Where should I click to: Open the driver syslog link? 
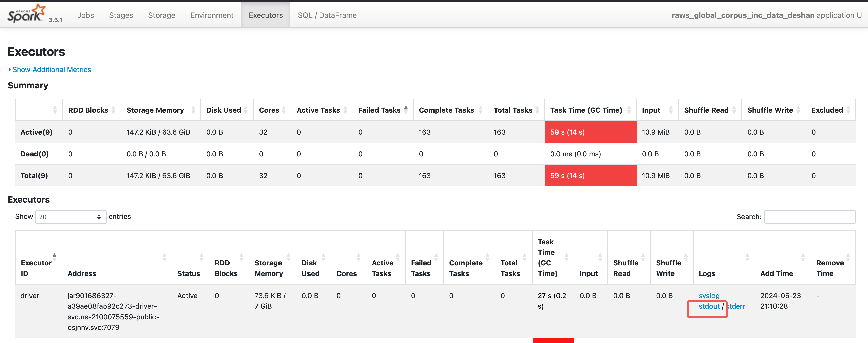click(x=709, y=296)
